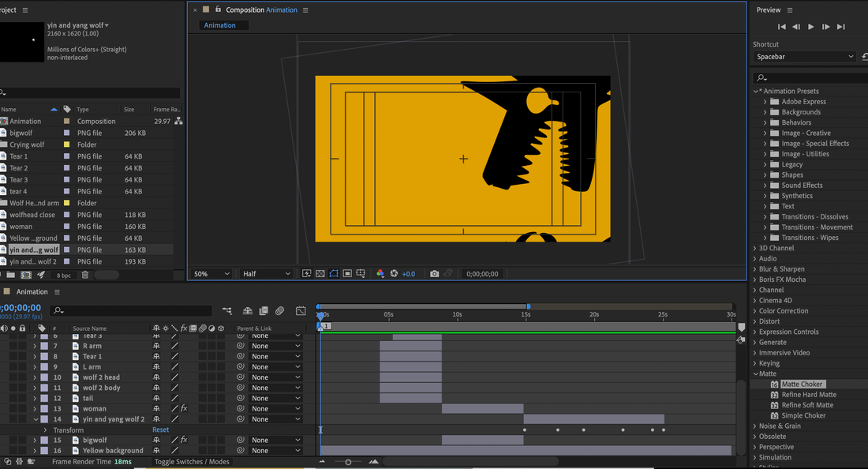Image resolution: width=868 pixels, height=469 pixels.
Task: Click the timeline zoom slider handle
Action: pos(348,462)
